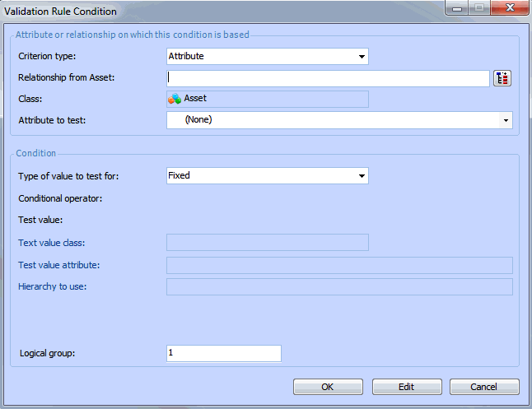Click the Conditional operator label

coord(60,198)
